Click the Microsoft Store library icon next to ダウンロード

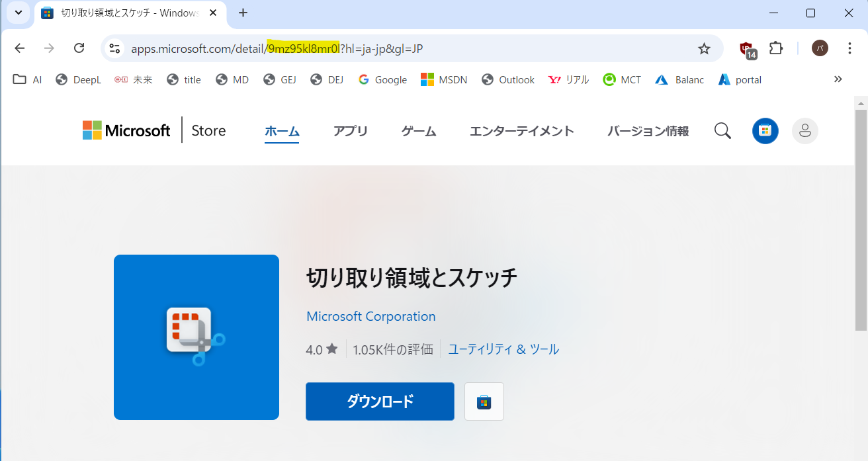pos(484,401)
